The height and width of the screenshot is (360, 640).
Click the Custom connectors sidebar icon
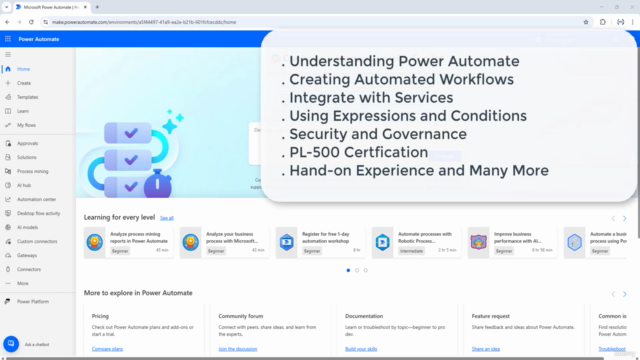click(8, 241)
